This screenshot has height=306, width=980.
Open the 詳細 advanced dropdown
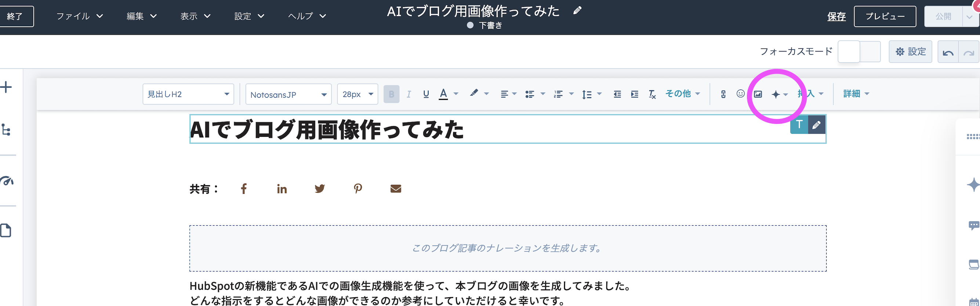(856, 94)
